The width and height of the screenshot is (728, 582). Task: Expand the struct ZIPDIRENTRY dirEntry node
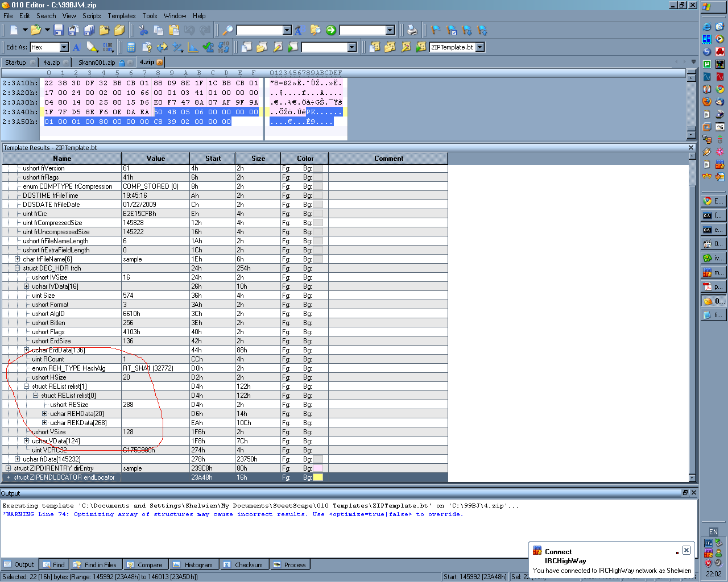coord(8,468)
